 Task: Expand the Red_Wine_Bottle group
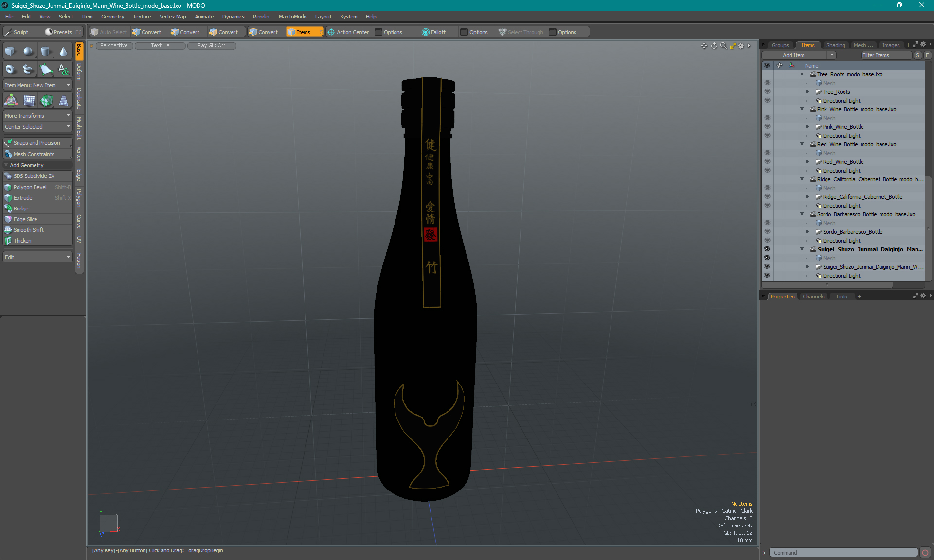(x=808, y=162)
